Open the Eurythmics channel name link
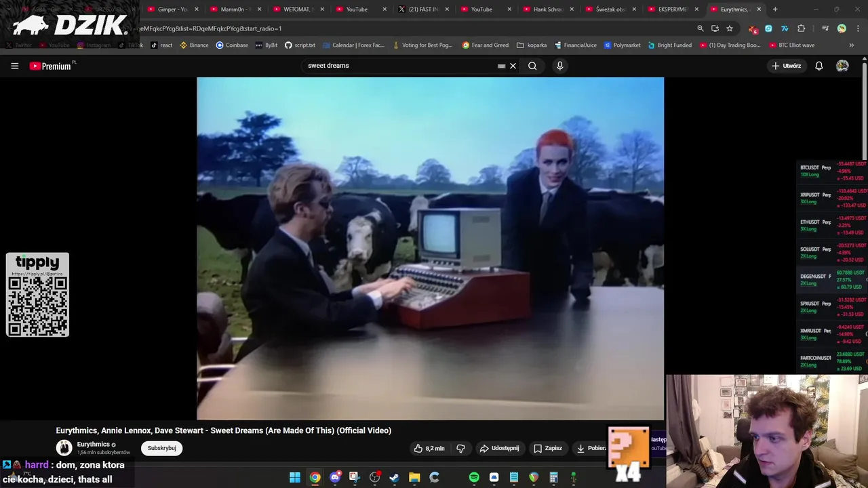Screen dimensions: 868x488 [94, 444]
